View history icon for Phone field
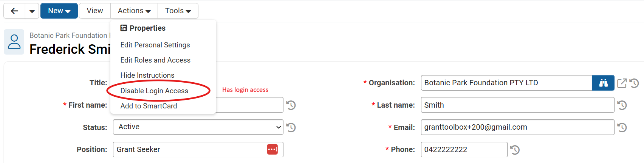 tap(515, 150)
